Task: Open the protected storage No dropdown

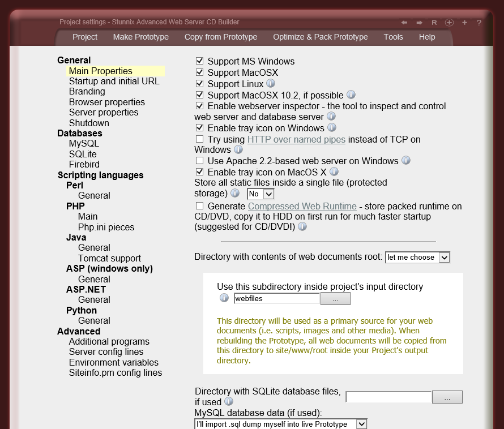Action: tap(260, 194)
